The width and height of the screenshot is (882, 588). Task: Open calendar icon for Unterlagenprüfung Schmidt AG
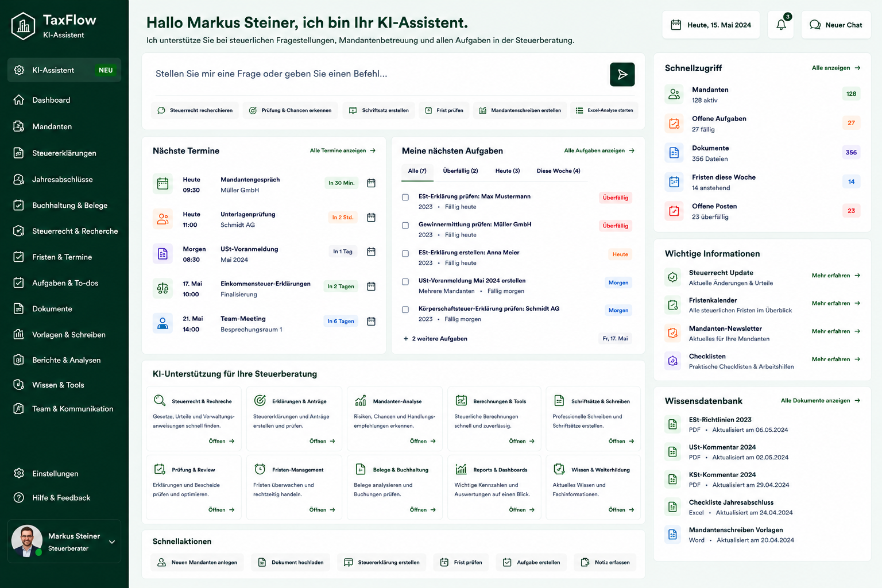click(x=371, y=218)
